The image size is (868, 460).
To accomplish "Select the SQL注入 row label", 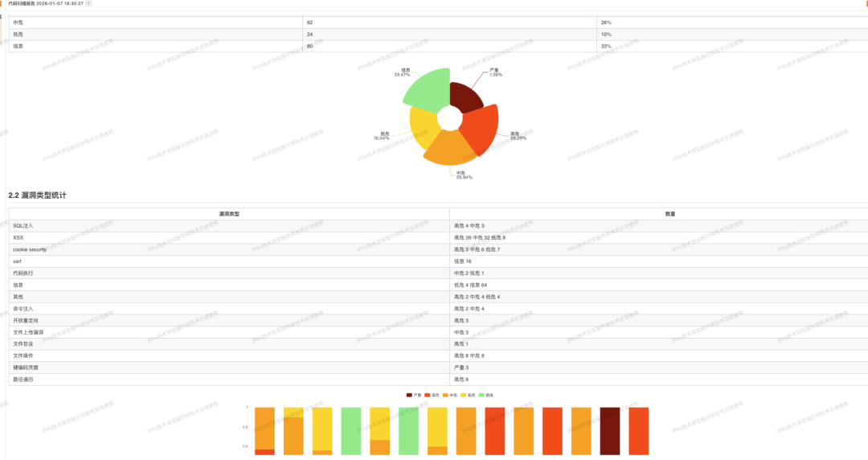I will tap(23, 225).
